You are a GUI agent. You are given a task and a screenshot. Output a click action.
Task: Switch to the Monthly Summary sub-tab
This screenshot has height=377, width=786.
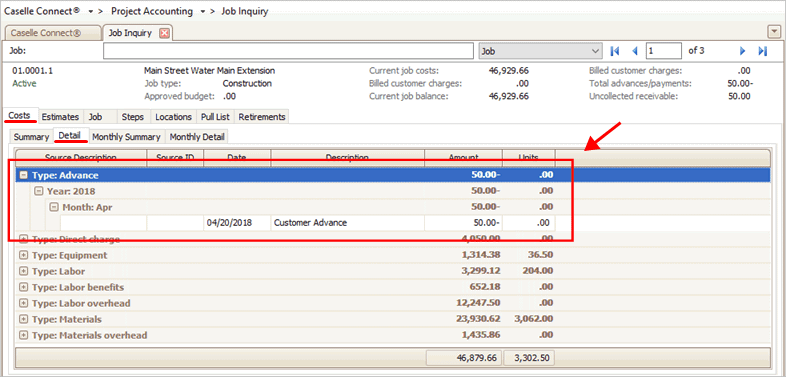126,137
